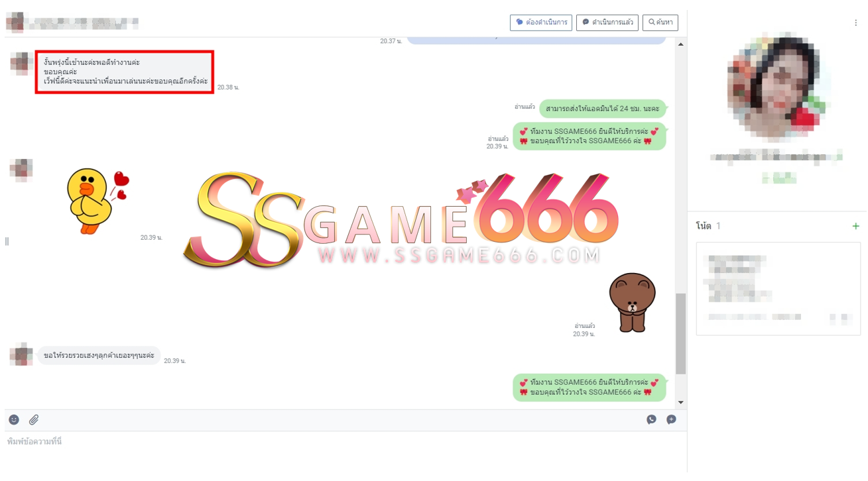Open saved replies speech bubble icon
Screen dimensions: 868x481
click(x=651, y=419)
